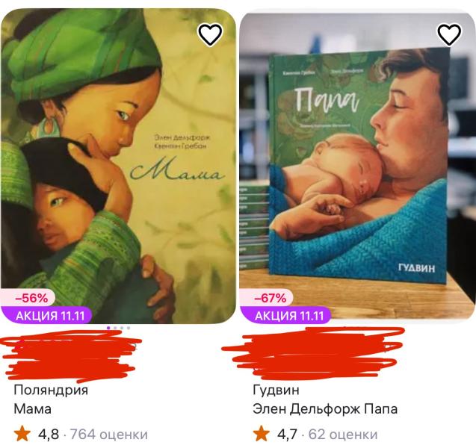The image size is (476, 448).
Task: View the 62 оценки reviews
Action: [x=343, y=435]
